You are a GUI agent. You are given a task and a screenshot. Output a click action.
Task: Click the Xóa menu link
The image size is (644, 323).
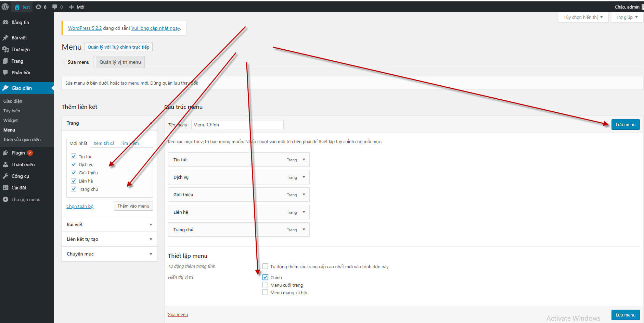(178, 314)
